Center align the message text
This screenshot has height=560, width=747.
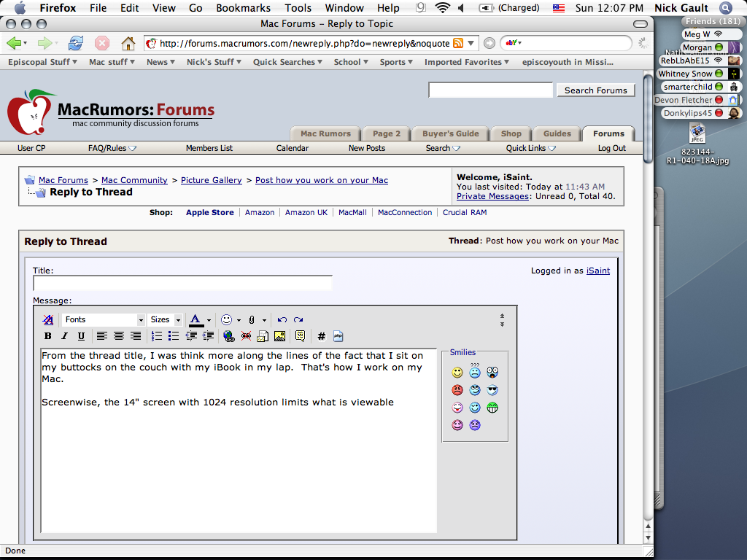(x=119, y=336)
